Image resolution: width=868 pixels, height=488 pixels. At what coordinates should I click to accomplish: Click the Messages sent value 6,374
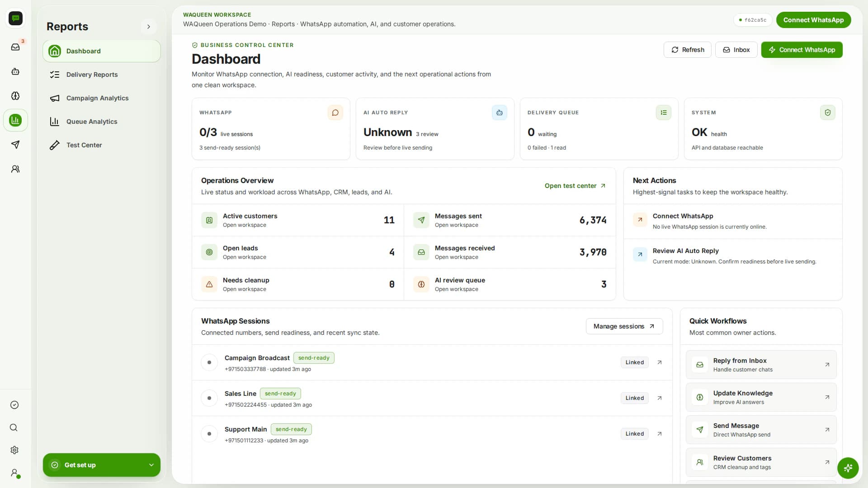pos(593,220)
